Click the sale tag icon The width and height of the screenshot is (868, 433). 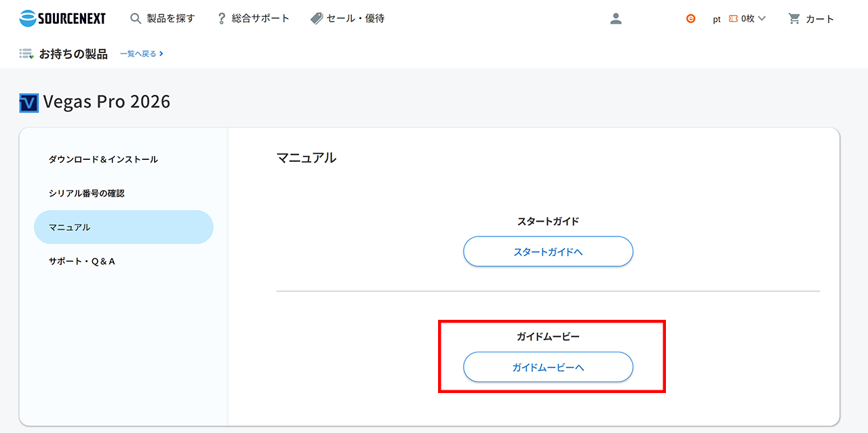coord(317,19)
